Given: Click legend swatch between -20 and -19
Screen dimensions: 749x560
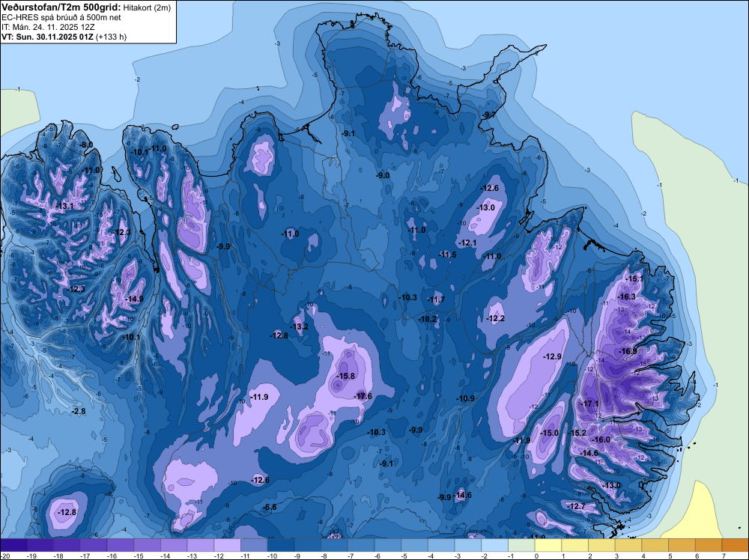Looking at the screenshot, I should pyautogui.click(x=13, y=545).
